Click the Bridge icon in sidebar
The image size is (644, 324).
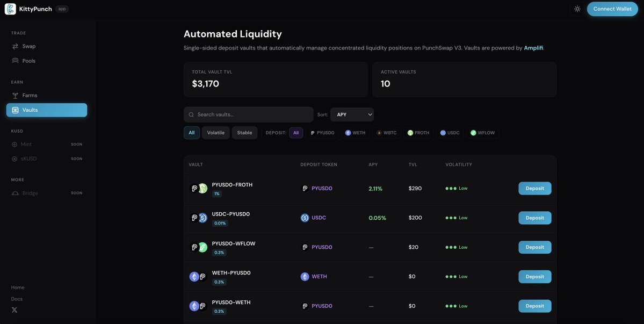[15, 193]
